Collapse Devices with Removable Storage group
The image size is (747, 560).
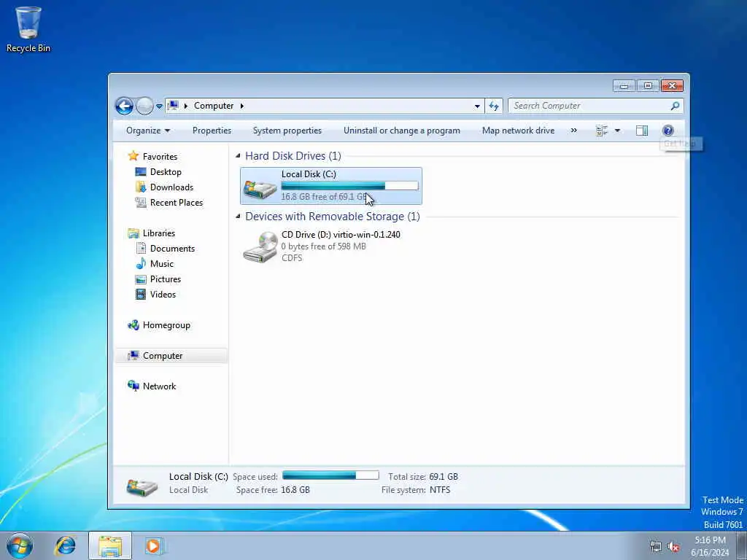coord(238,216)
